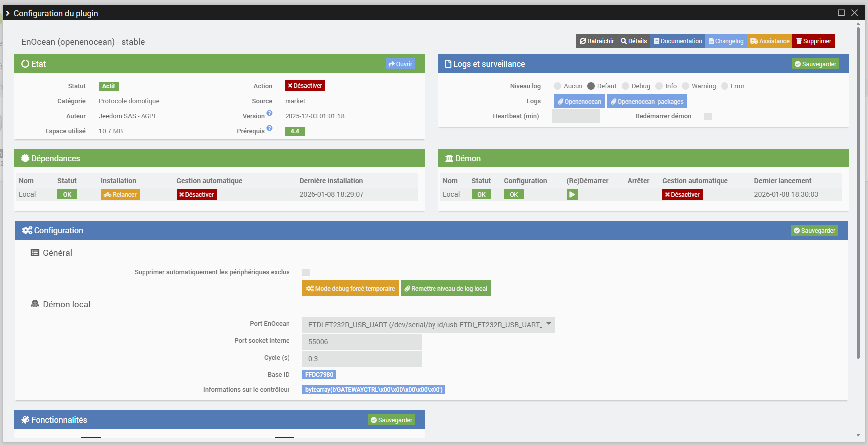Screen dimensions: 868x446
Task: Open the Port EnOcean dropdown
Action: pos(429,325)
